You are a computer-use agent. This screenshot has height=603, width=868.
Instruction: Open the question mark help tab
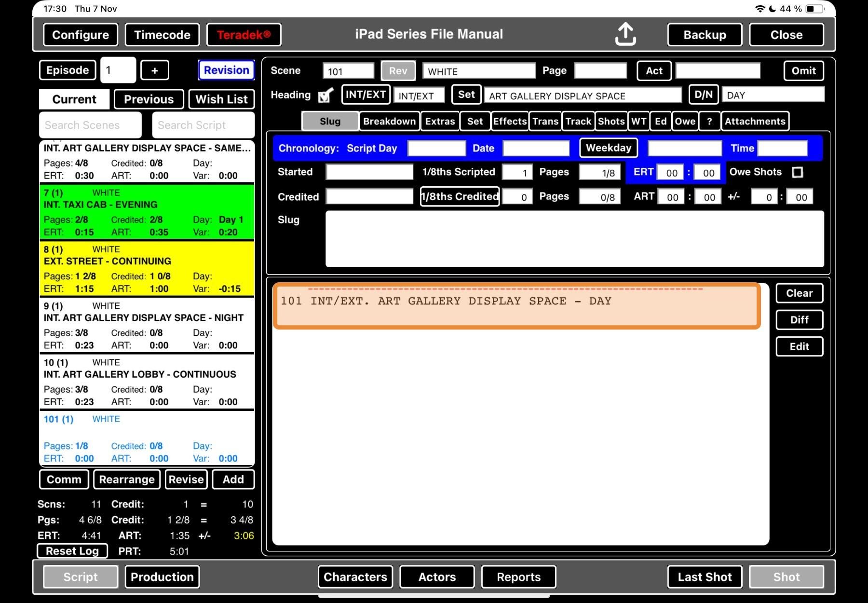(x=709, y=121)
